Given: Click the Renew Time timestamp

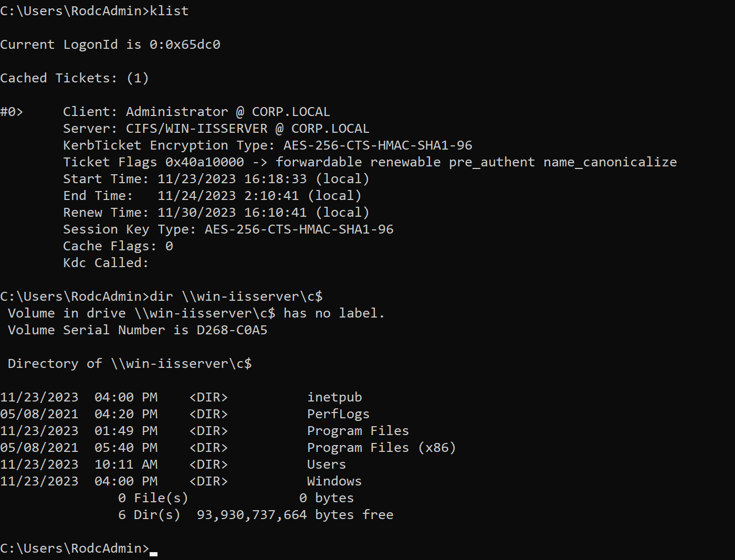Looking at the screenshot, I should pos(232,213).
